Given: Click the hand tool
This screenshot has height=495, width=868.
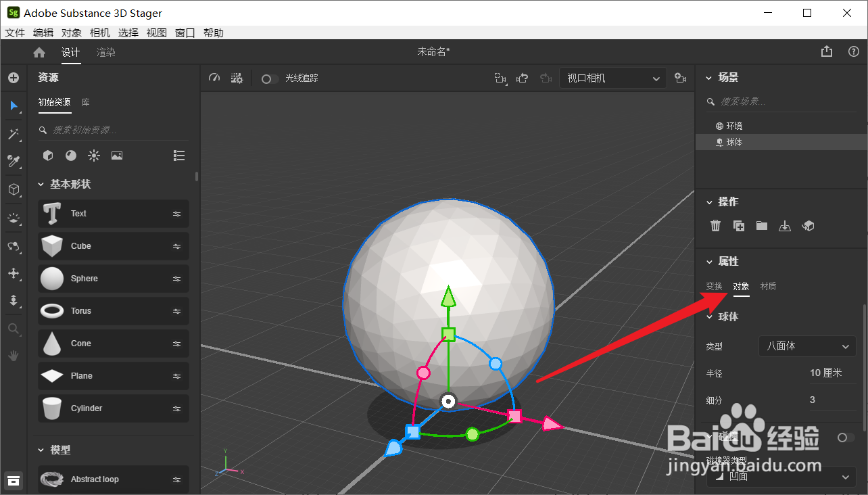Looking at the screenshot, I should 14,355.
